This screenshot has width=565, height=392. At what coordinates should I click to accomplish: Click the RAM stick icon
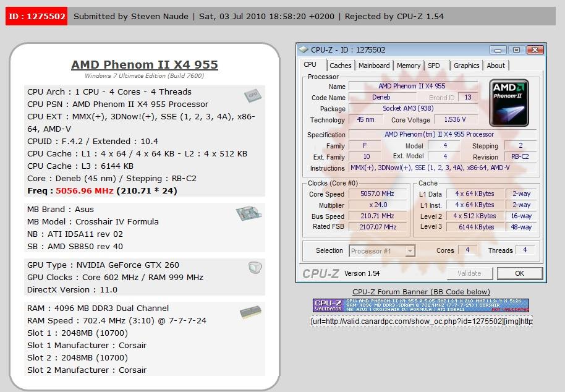pyautogui.click(x=250, y=312)
